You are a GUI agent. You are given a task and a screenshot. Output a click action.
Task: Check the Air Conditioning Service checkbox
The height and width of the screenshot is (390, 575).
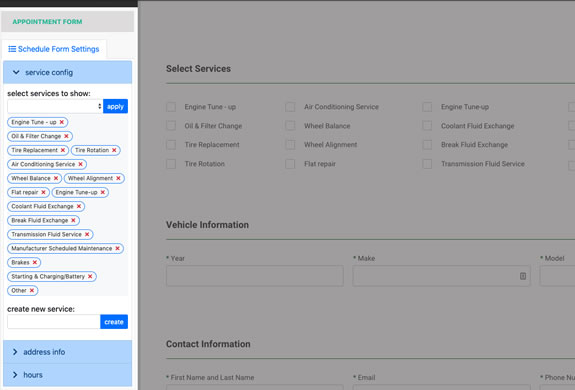[290, 107]
